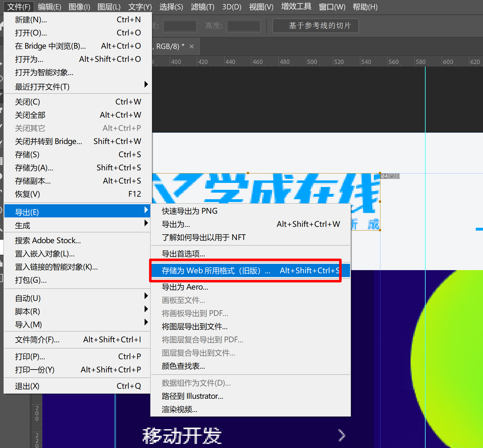Select 打包(G)... menu item

coord(78,280)
